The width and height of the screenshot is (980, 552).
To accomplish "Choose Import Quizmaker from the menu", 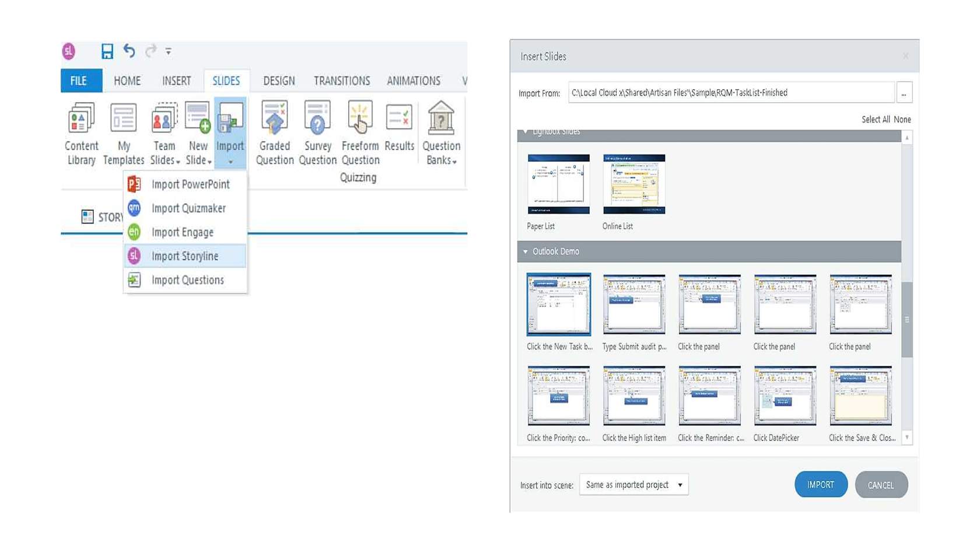I will pos(185,208).
